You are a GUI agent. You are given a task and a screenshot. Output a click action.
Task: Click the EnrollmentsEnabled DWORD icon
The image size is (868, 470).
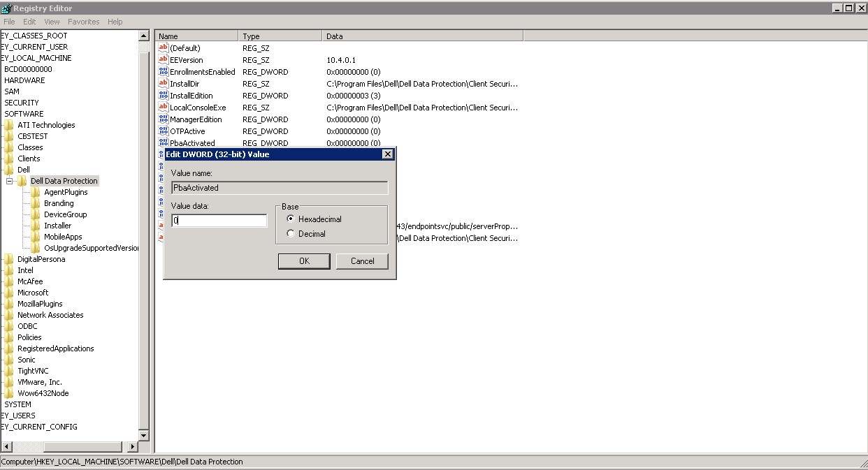pos(164,72)
